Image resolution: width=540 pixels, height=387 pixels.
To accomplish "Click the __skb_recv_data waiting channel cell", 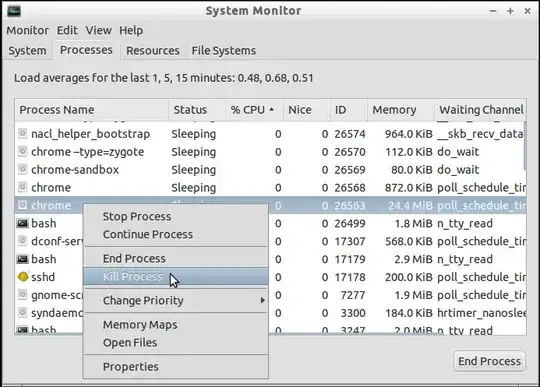I will (480, 134).
